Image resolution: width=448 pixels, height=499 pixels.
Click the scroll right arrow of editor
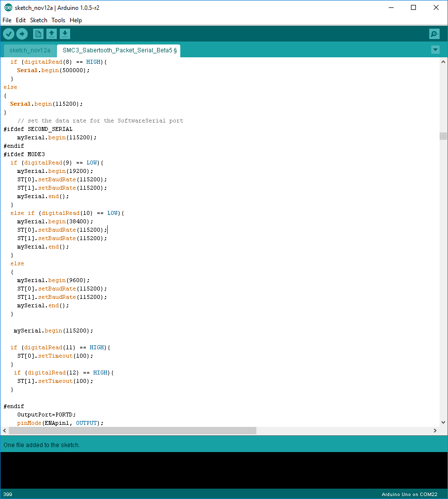pyautogui.click(x=435, y=430)
